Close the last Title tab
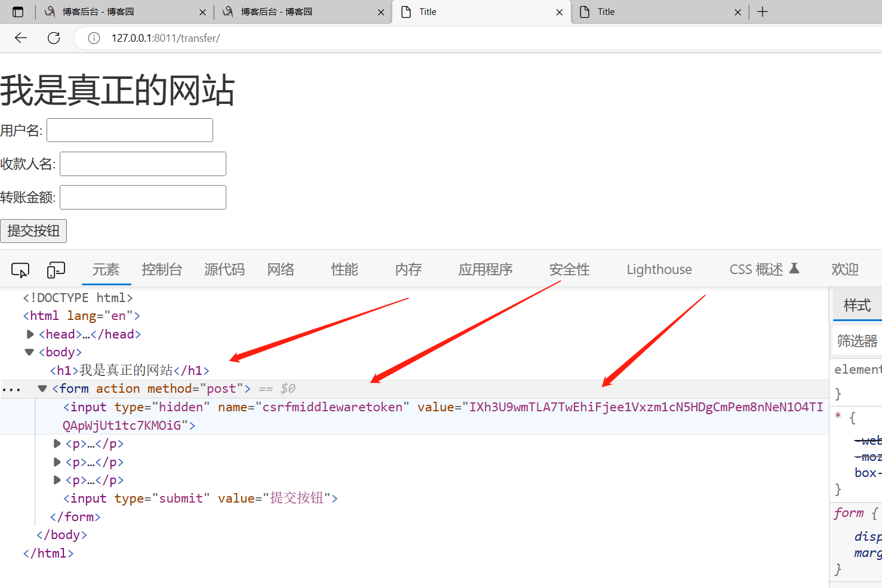This screenshot has width=882, height=588. tap(737, 12)
